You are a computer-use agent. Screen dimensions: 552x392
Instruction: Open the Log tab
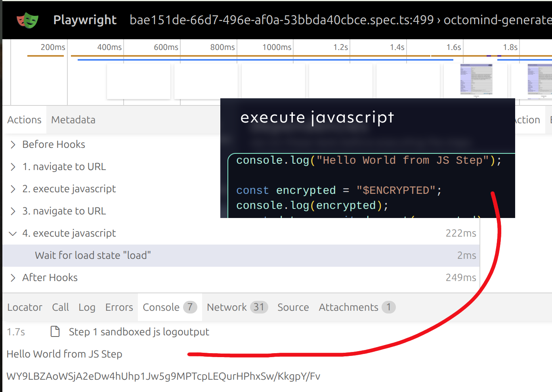coord(87,307)
